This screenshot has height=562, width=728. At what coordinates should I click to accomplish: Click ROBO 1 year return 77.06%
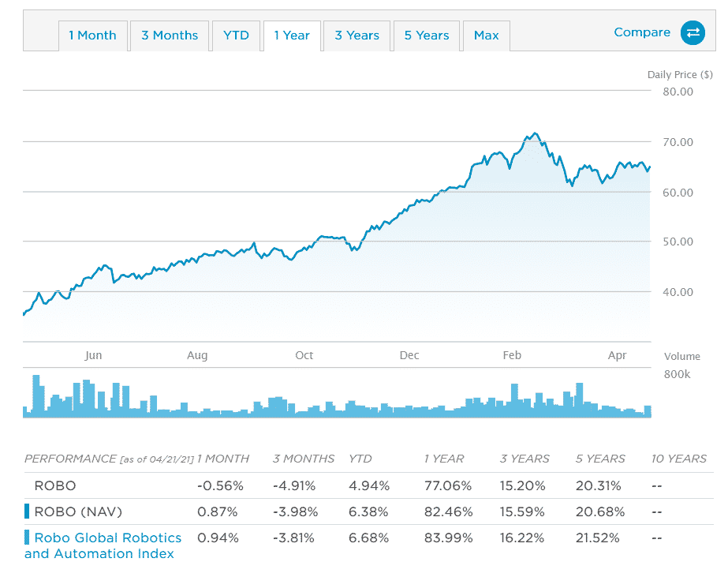[x=447, y=485]
